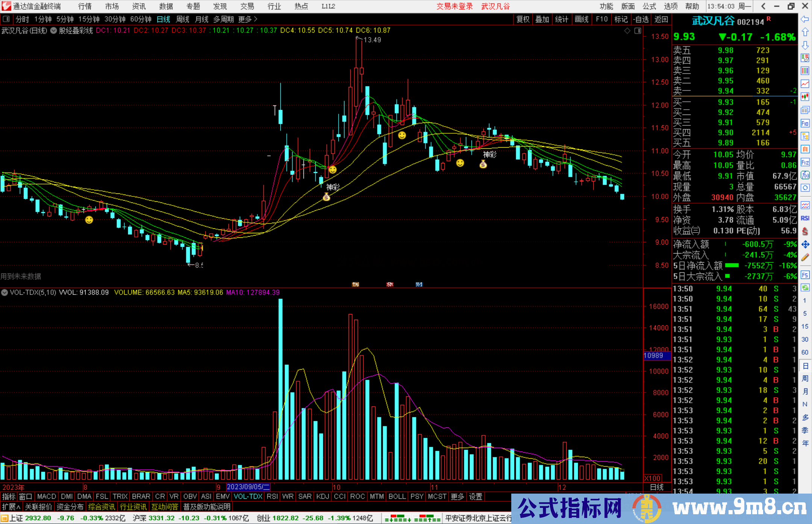Toggle the round button before VOL-TDX label
The width and height of the screenshot is (812, 524).
click(x=5, y=292)
